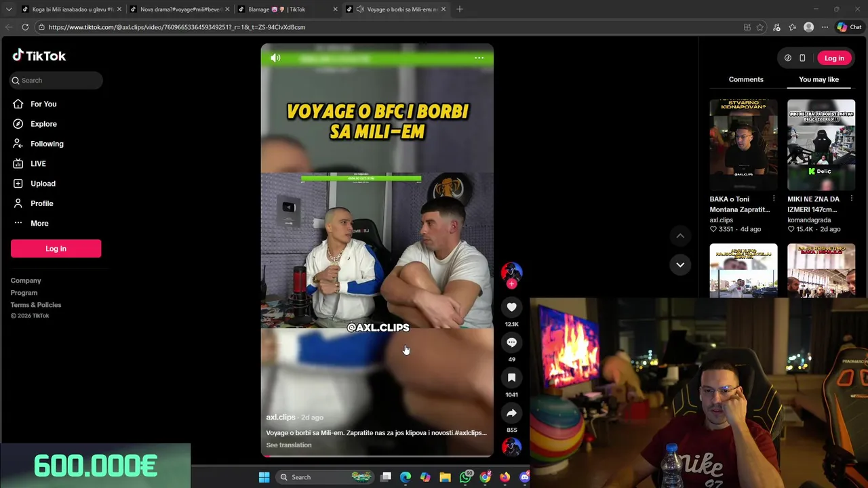Open the Upload page
This screenshot has height=488, width=868.
(43, 184)
